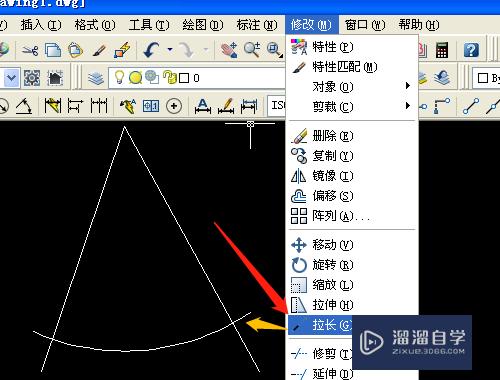This screenshot has height=380, width=500.
Task: Select 复制(Y) copy command
Action: pyautogui.click(x=352, y=156)
